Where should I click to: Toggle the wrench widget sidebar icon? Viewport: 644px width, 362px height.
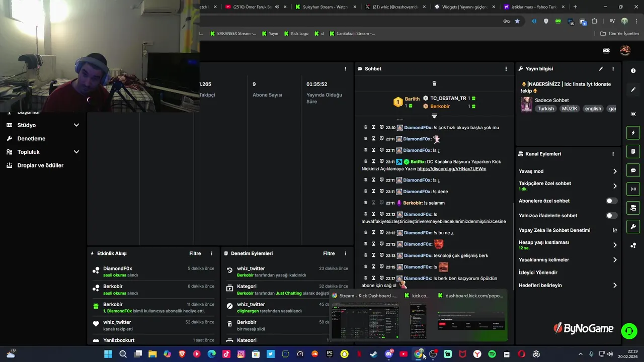tap(633, 227)
